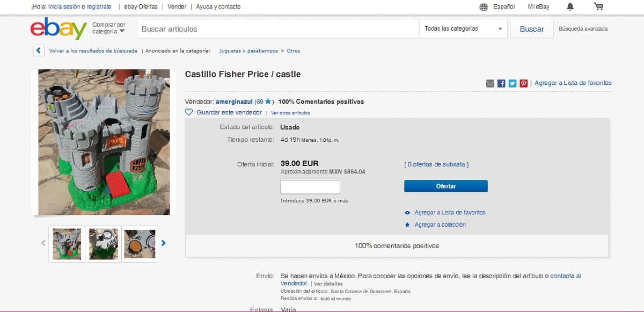The image size is (644, 312).
Task: Open the notifications bell icon
Action: click(570, 6)
